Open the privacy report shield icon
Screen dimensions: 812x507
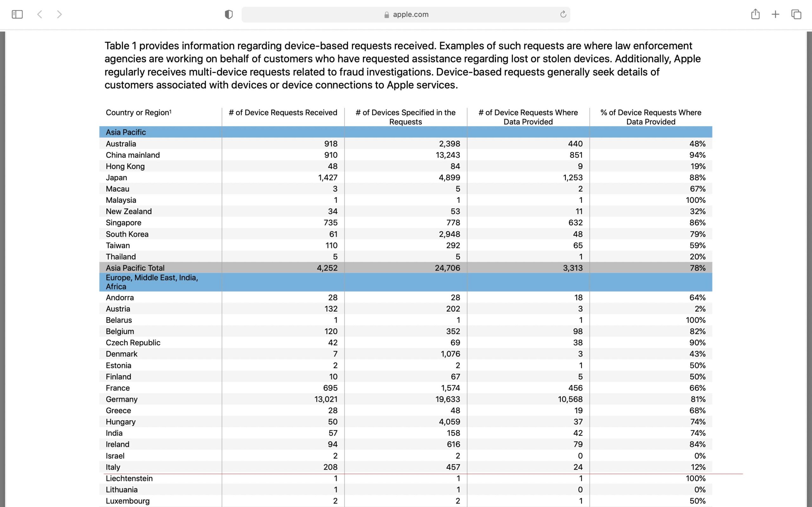pyautogui.click(x=228, y=15)
